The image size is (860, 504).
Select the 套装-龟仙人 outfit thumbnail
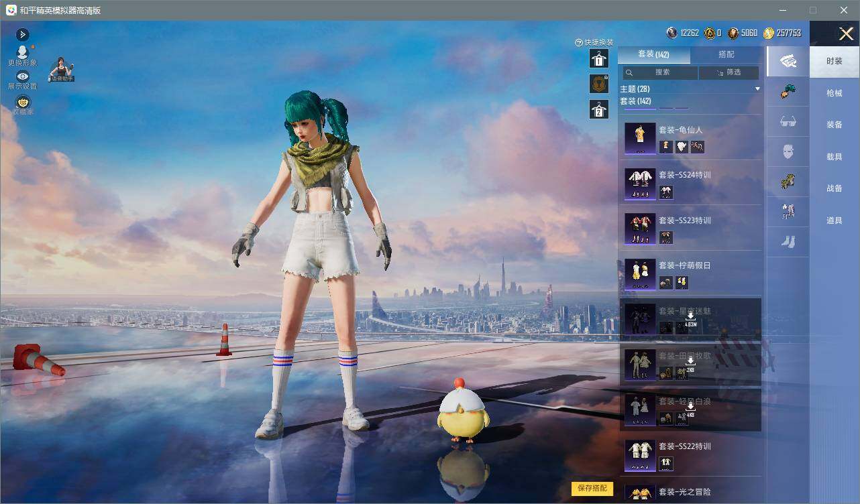click(x=640, y=138)
